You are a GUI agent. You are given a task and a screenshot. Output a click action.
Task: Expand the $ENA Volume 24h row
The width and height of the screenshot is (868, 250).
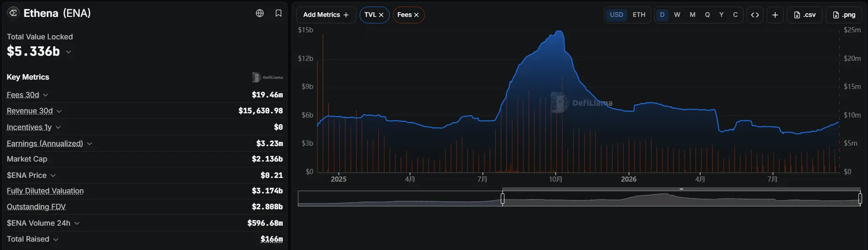[x=77, y=223]
